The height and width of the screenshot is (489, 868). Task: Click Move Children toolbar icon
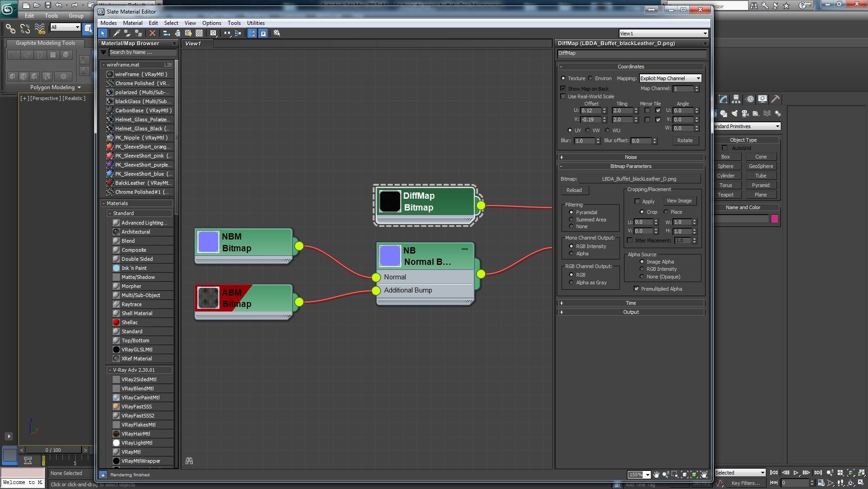point(167,33)
